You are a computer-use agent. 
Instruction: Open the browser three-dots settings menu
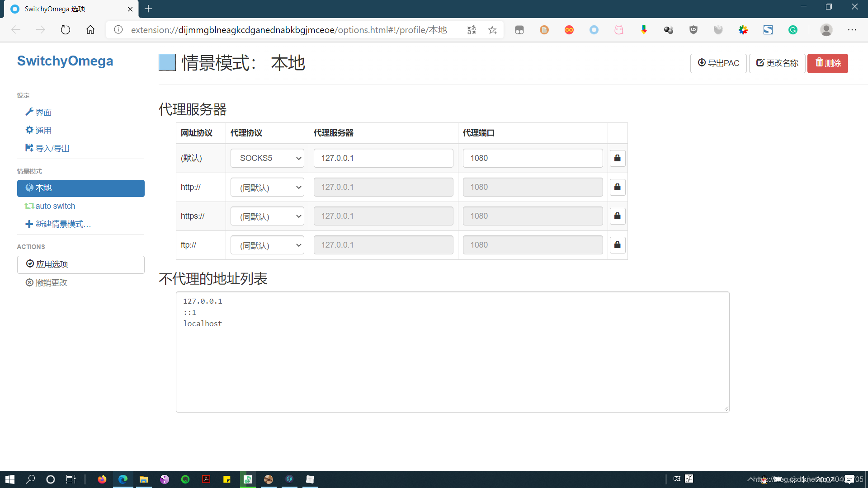tap(852, 30)
